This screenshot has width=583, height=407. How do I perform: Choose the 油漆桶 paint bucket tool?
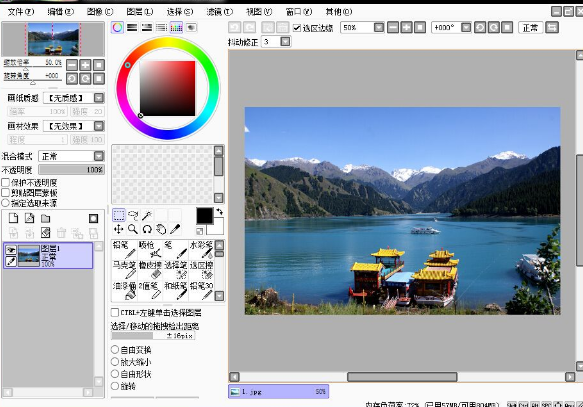[x=124, y=290]
